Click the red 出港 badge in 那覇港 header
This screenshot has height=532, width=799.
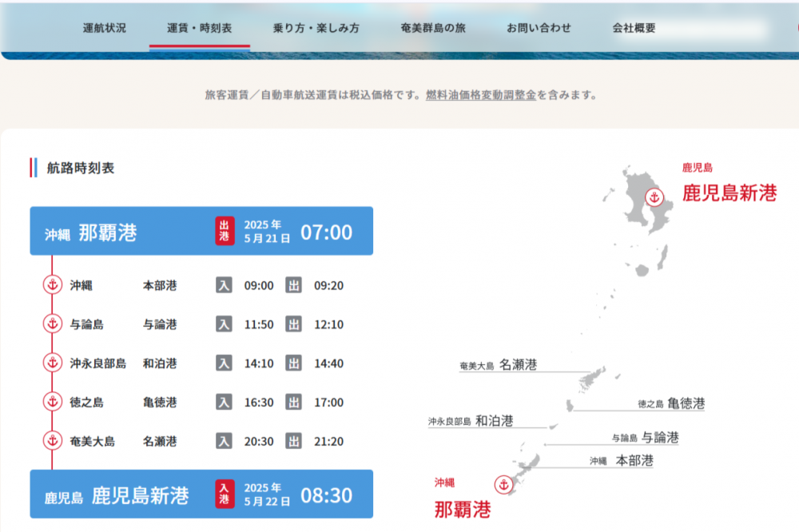point(225,231)
